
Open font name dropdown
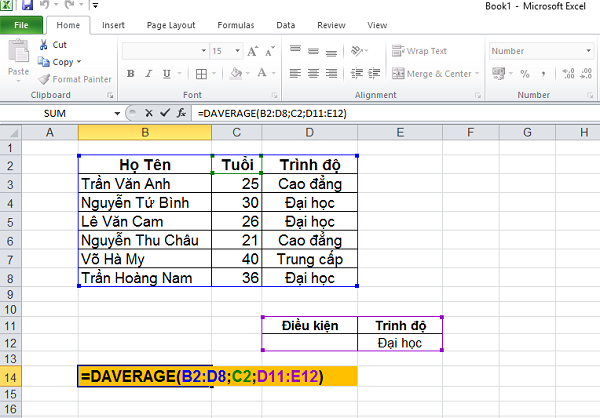coord(204,51)
